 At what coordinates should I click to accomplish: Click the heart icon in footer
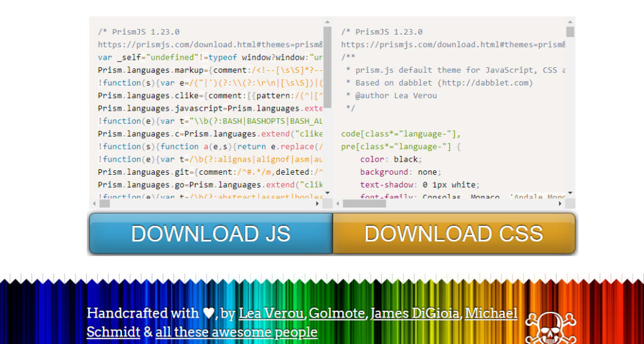coord(209,313)
